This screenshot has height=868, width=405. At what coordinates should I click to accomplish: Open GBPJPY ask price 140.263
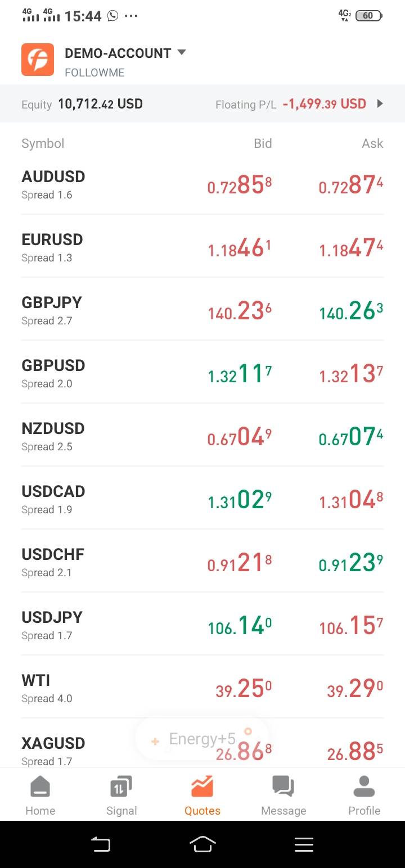[x=351, y=310]
